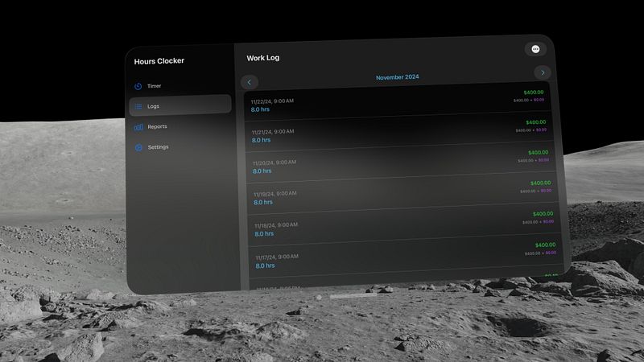Select $400.00 total on 11/21/24 row

(536, 122)
